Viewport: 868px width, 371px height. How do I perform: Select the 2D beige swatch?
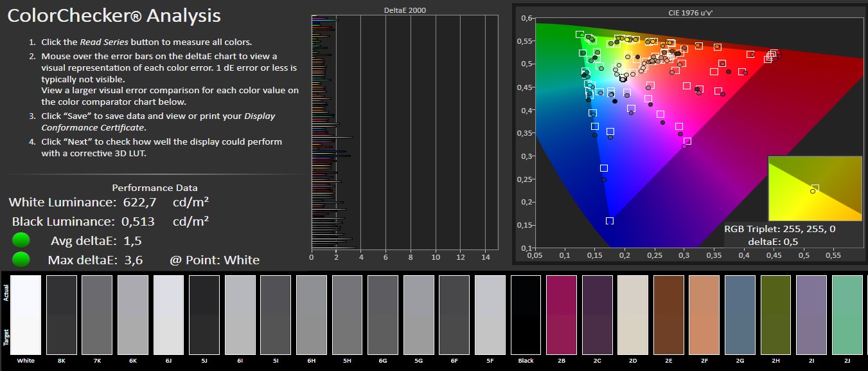633,315
